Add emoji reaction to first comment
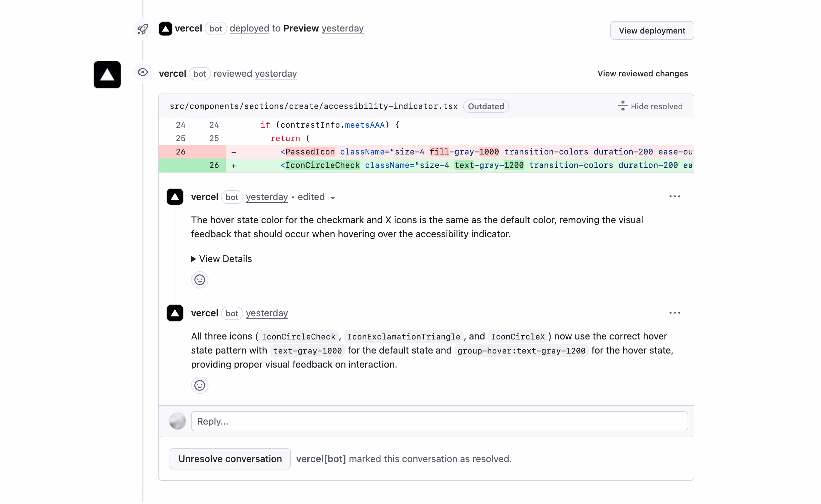 tap(200, 280)
